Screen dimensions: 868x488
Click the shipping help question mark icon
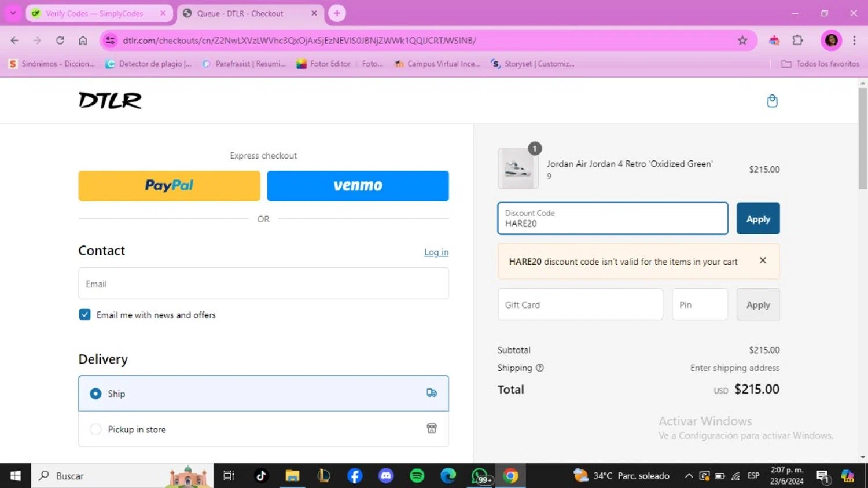[539, 368]
